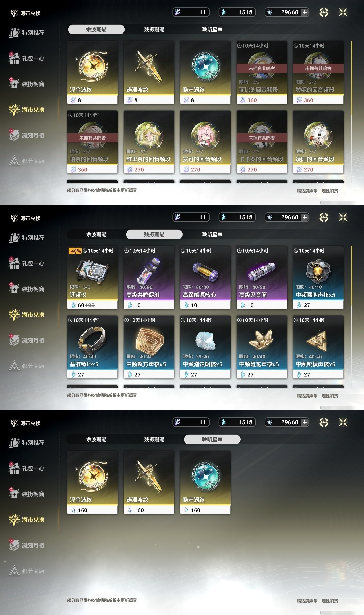Switch to 残振珊瑚 tab in the top panel
Image resolution: width=364 pixels, height=615 pixels.
(x=154, y=30)
